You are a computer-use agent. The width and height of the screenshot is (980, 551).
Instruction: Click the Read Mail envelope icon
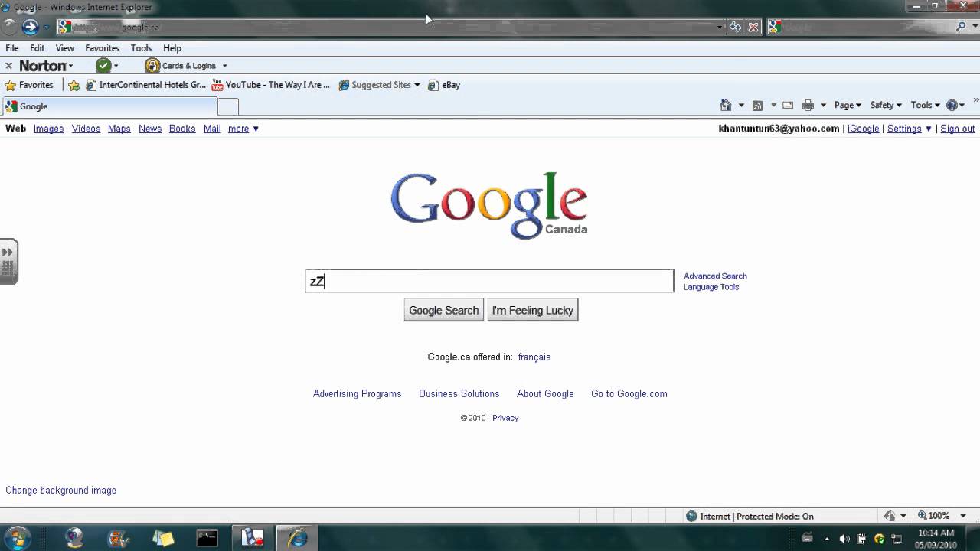tap(788, 105)
